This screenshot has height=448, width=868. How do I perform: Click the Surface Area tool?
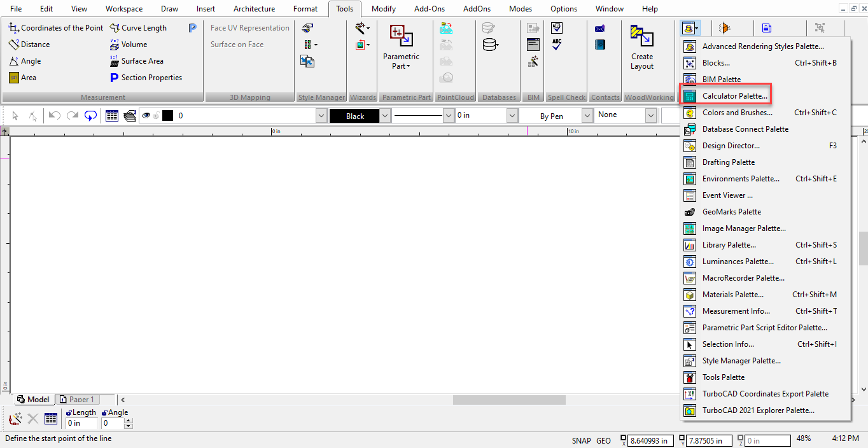pos(136,61)
